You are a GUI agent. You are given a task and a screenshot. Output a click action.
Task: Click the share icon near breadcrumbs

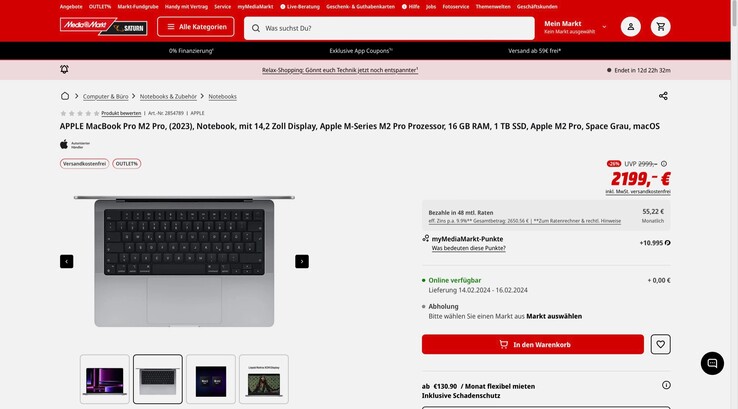point(663,96)
